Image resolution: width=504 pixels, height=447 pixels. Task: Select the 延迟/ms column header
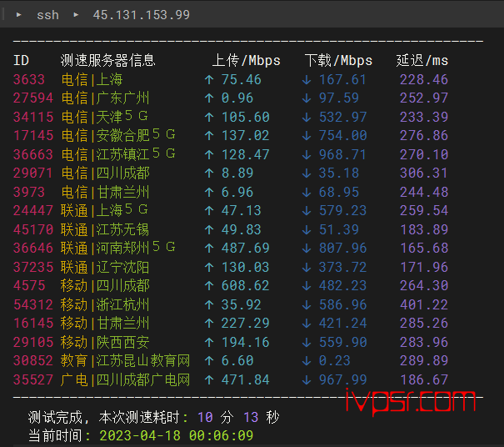(x=422, y=61)
